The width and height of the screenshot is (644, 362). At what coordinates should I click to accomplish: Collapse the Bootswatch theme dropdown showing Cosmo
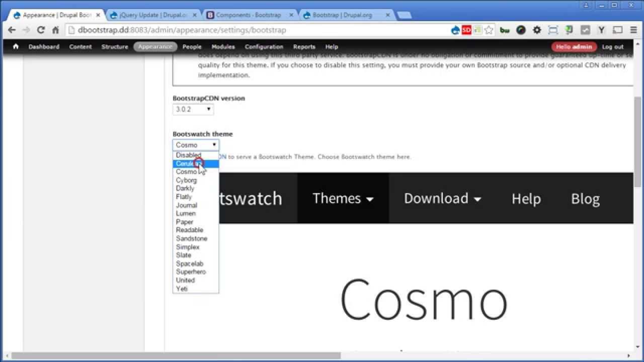pyautogui.click(x=196, y=145)
